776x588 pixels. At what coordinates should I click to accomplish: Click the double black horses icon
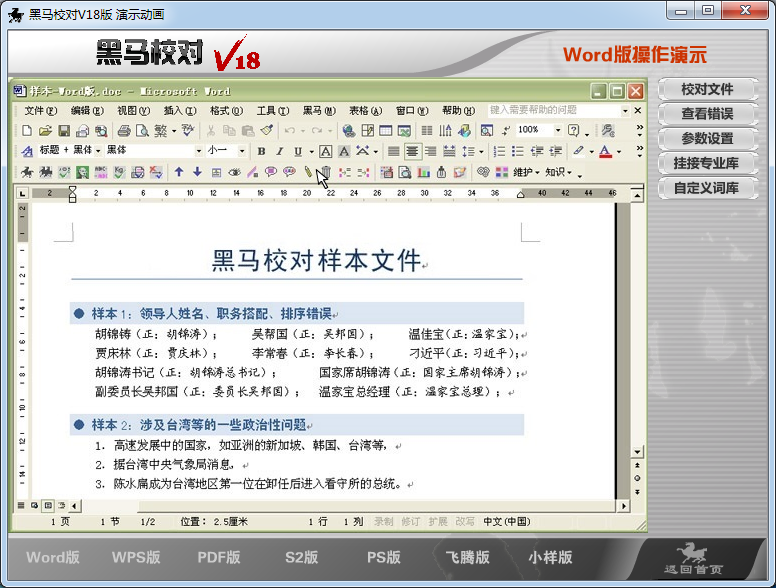(46, 172)
